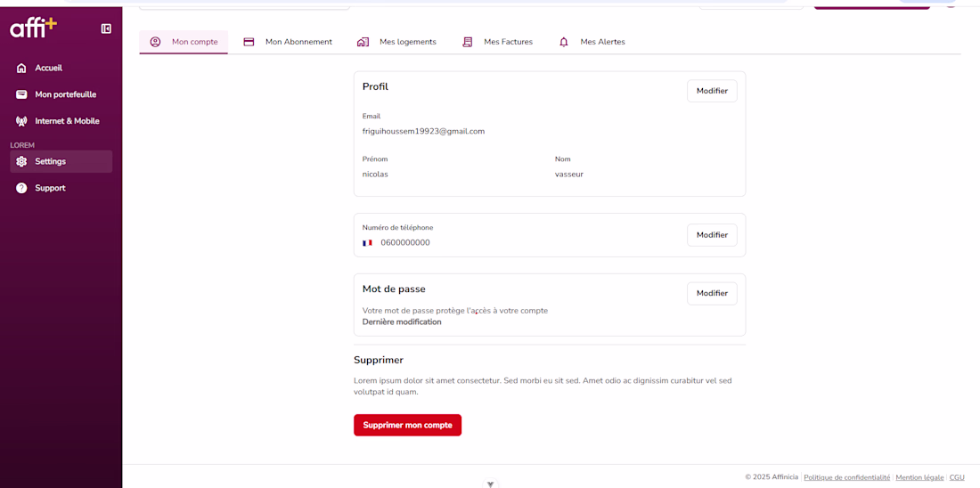Open the CGU link
The image size is (980, 488).
957,477
